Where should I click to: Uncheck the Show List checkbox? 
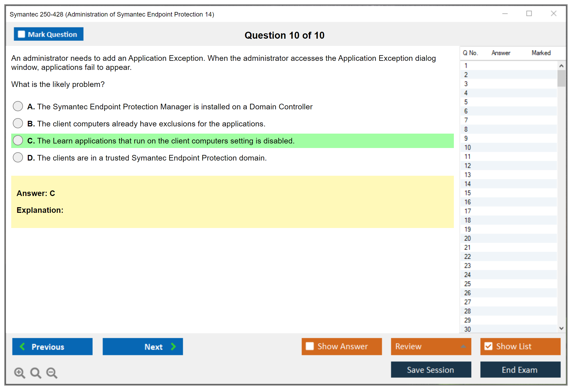pyautogui.click(x=488, y=346)
